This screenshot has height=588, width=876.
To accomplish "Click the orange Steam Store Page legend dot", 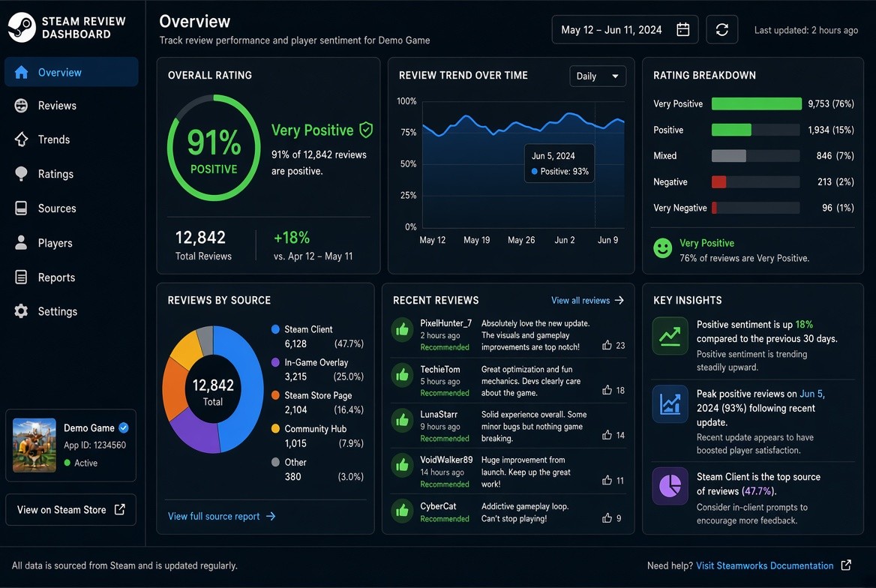I will coord(275,395).
